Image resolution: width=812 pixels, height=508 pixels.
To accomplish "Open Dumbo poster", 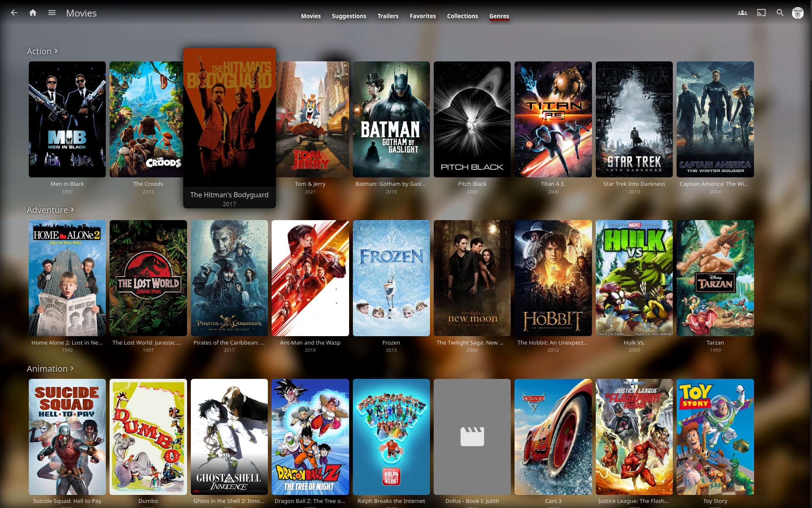I will pyautogui.click(x=148, y=436).
